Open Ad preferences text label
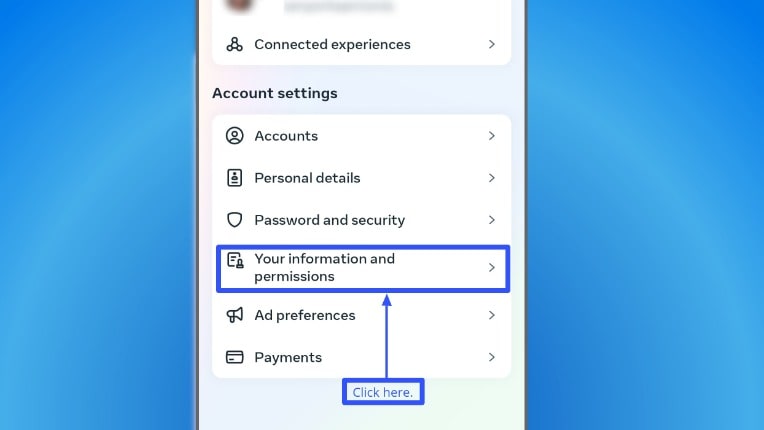 pos(304,315)
